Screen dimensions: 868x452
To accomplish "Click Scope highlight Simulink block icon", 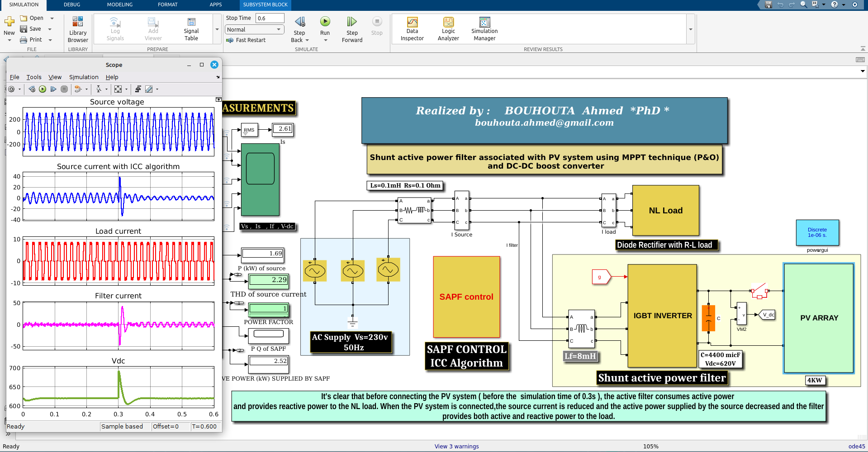I will point(78,89).
